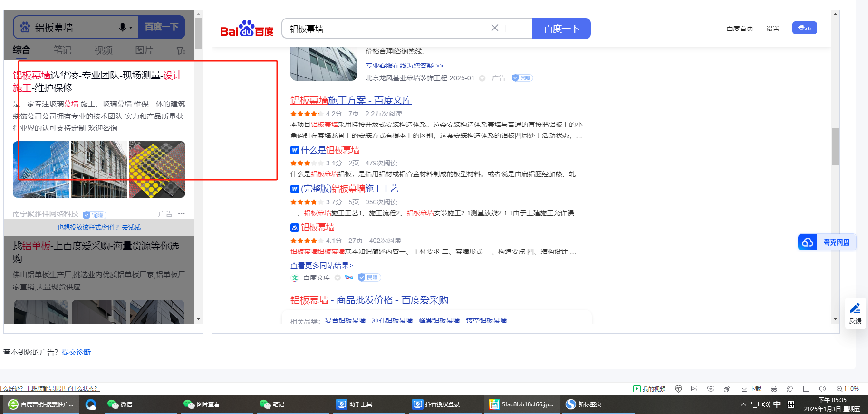Expand 查看更多同站结果 link

[321, 265]
